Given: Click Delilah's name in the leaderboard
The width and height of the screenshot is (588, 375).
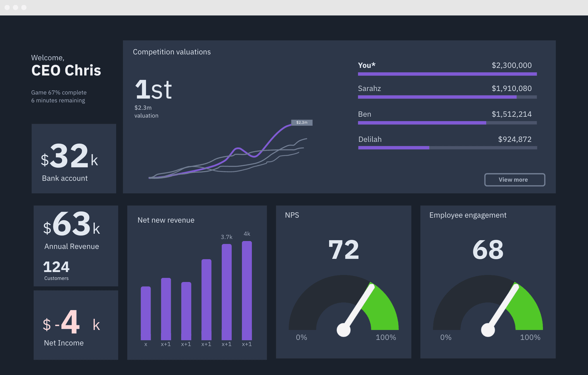Looking at the screenshot, I should point(369,140).
